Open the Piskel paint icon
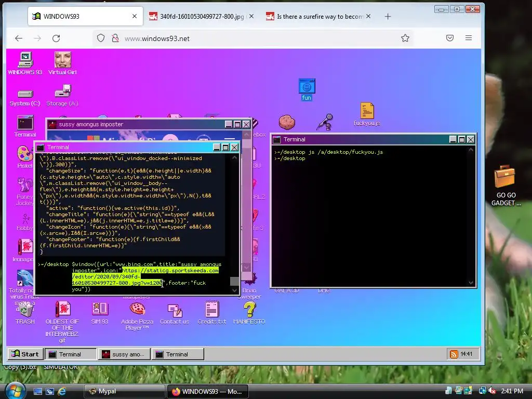The width and height of the screenshot is (532, 399). [25, 157]
